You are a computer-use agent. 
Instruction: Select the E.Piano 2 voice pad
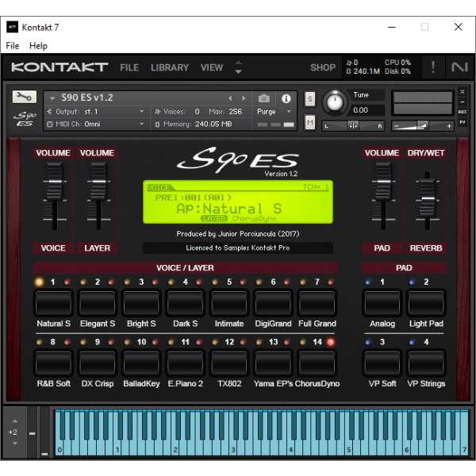185,363
